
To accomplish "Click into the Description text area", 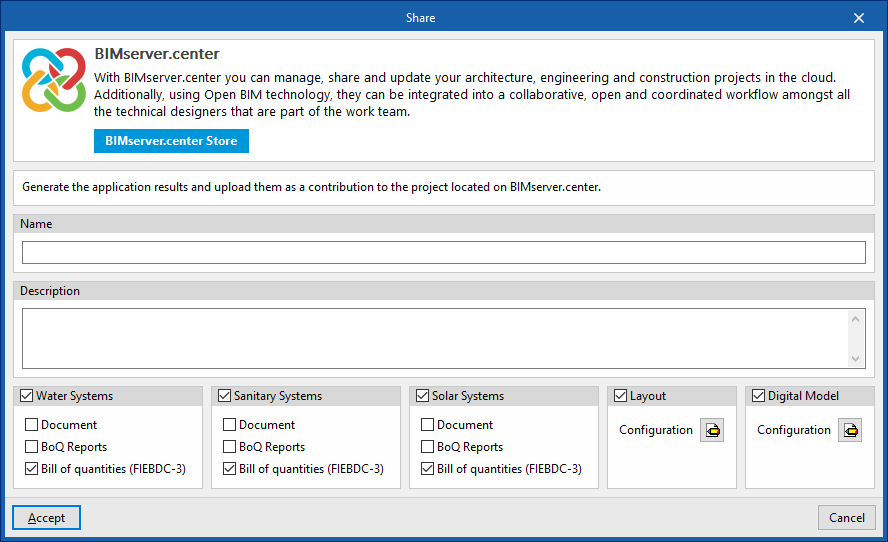I will [436, 338].
